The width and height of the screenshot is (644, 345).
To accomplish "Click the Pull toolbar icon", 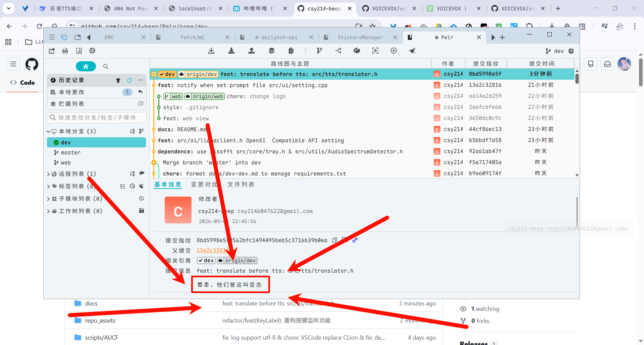I will 231,51.
